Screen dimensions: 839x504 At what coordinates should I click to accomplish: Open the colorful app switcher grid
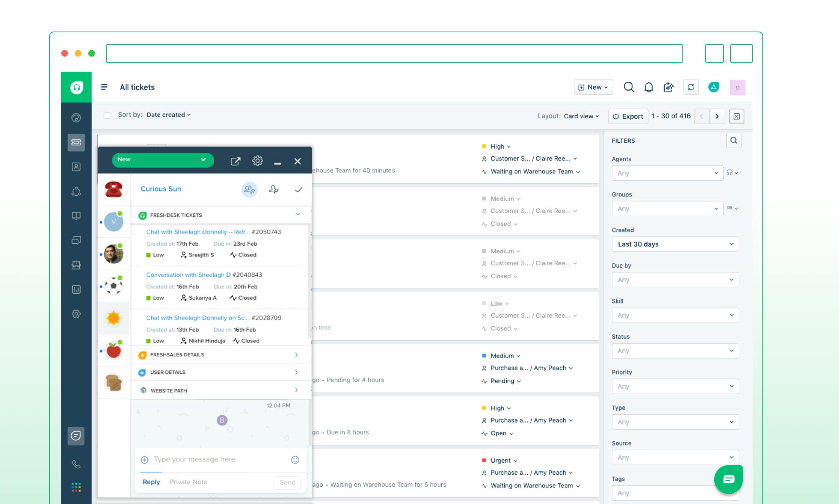(76, 487)
